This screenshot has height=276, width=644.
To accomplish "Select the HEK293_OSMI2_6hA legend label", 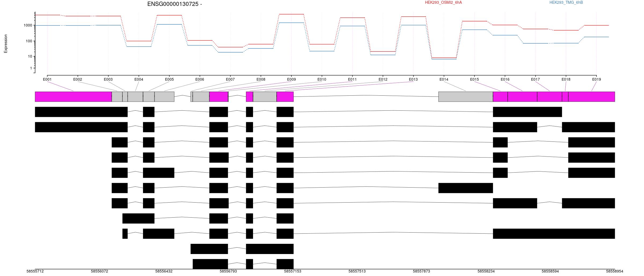I will click(x=443, y=2).
